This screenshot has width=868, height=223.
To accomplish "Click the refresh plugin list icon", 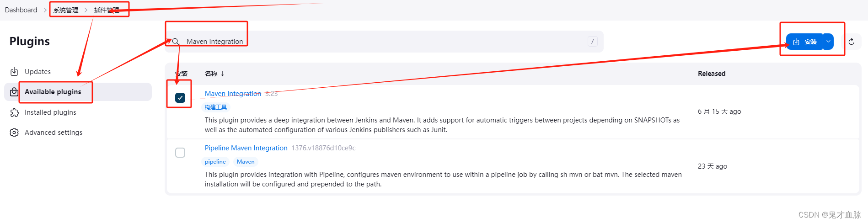I will click(851, 42).
